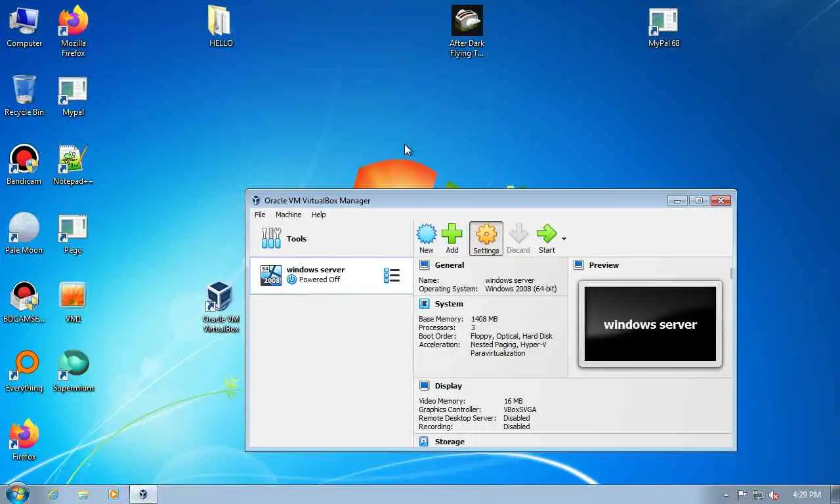840x504 pixels.
Task: Click the VM1 desktop icon
Action: pyautogui.click(x=73, y=303)
